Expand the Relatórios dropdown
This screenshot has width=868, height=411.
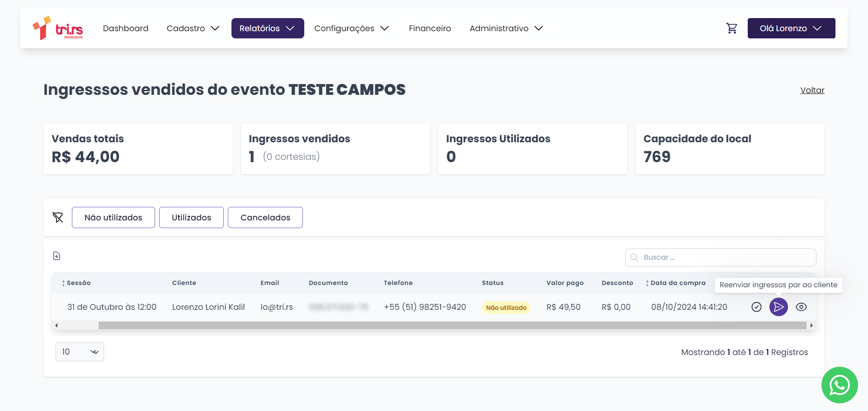(268, 28)
